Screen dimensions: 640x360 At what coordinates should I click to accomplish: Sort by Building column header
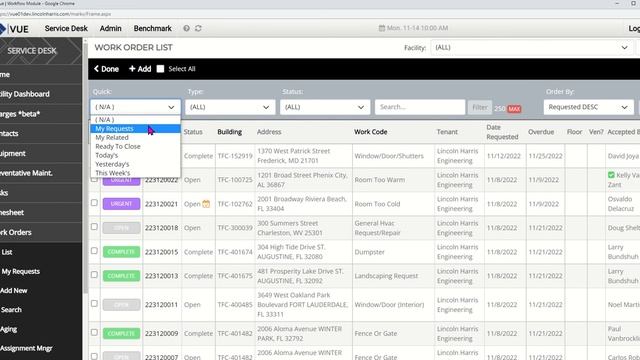(x=229, y=132)
